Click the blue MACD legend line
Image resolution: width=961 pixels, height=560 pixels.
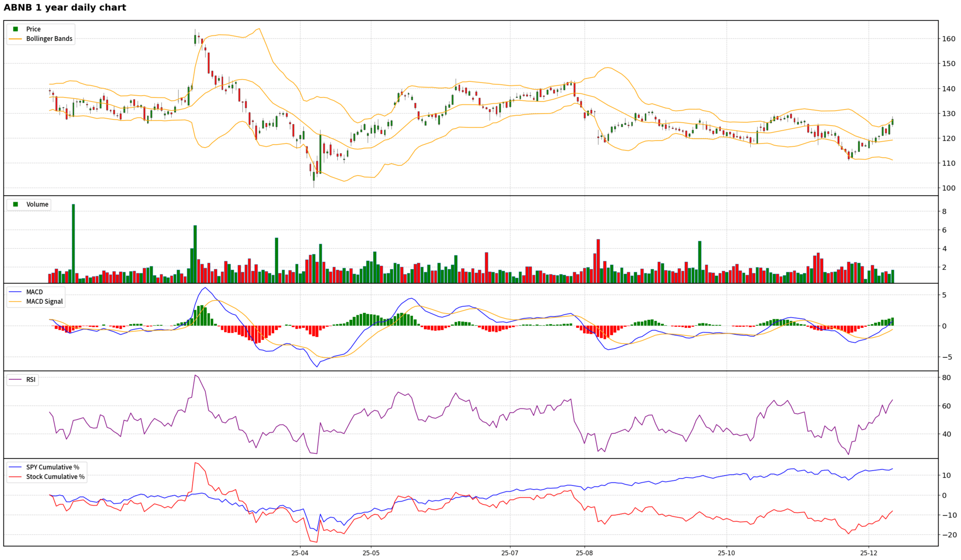click(x=16, y=292)
